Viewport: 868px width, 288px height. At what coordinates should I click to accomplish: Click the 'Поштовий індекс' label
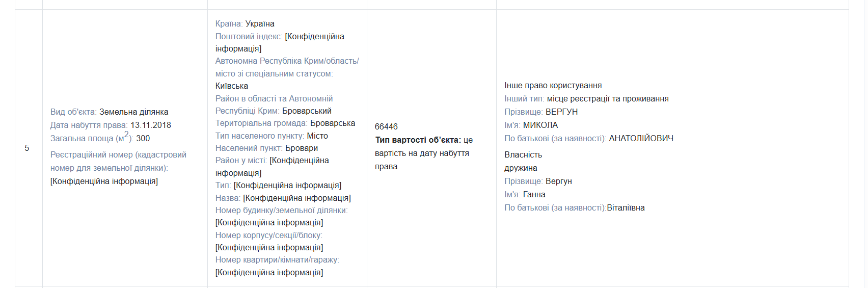pos(249,36)
